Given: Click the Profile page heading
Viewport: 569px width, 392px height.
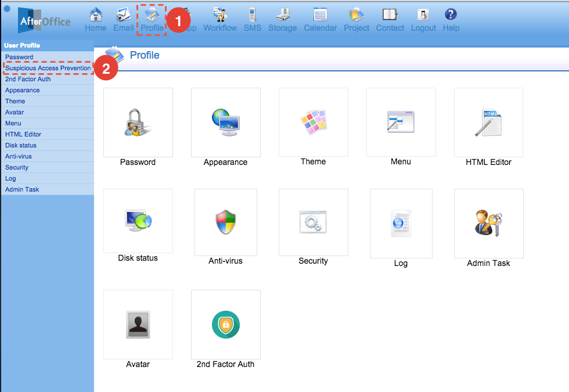Looking at the screenshot, I should click(145, 55).
